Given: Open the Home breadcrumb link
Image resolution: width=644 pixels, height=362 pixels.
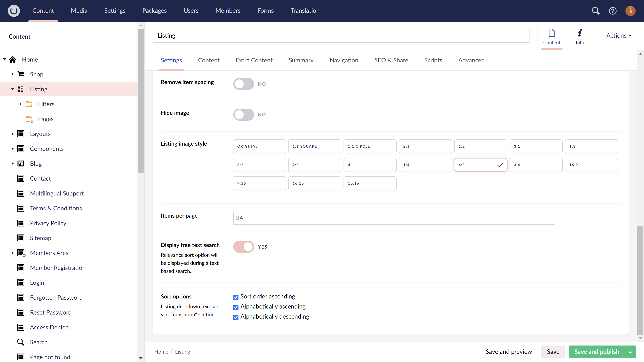Looking at the screenshot, I should pos(161,352).
